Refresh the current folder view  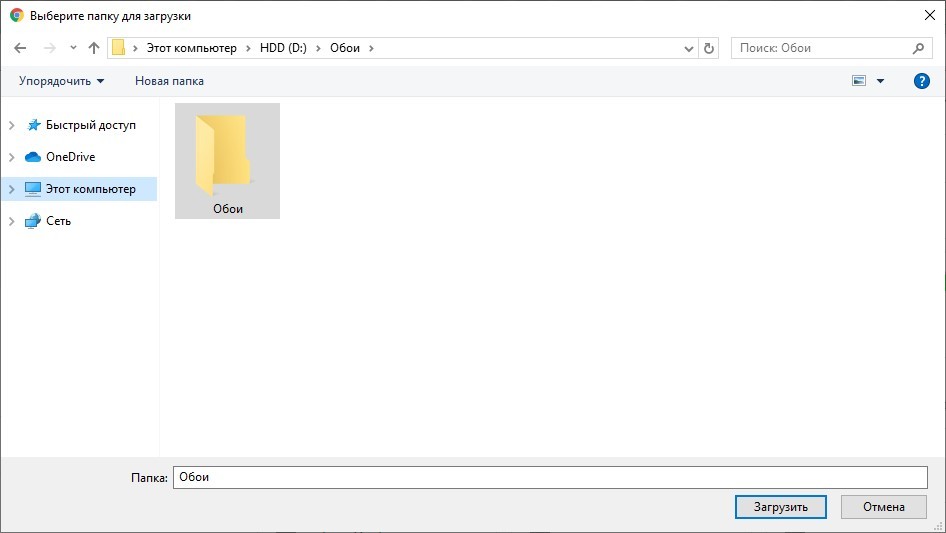tap(709, 48)
